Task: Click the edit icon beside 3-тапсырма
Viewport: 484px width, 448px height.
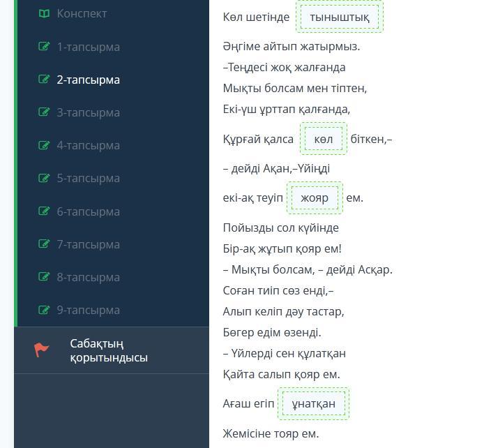Action: pos(44,112)
